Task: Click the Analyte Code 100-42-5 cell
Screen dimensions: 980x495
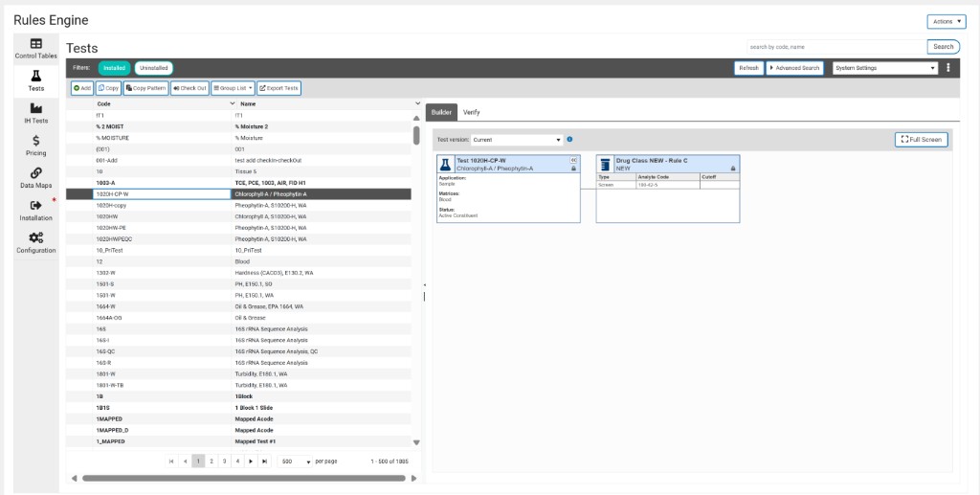Action: [667, 185]
